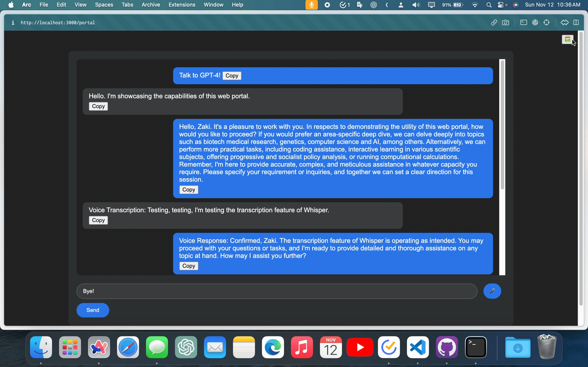Viewport: 588px width, 367px height.
Task: Open Visual Studio Code from dock
Action: pyautogui.click(x=418, y=347)
